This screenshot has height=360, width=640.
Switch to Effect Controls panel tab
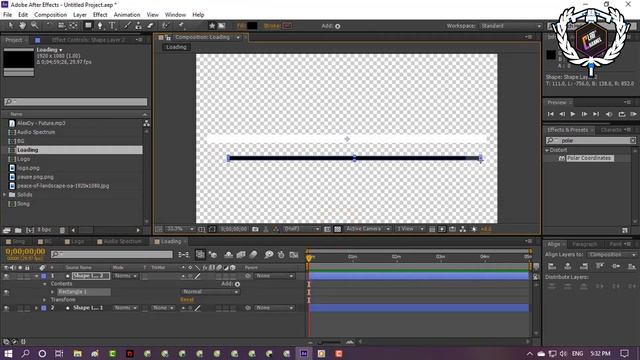[88, 40]
